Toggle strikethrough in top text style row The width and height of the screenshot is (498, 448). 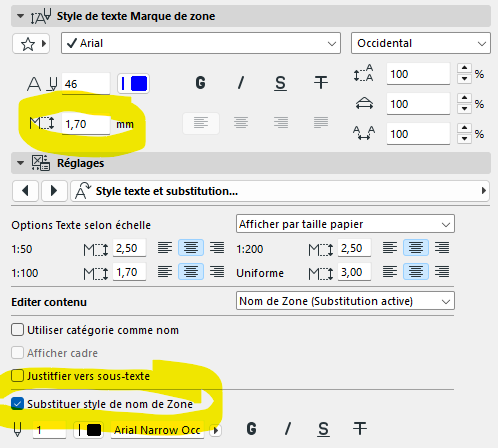321,83
